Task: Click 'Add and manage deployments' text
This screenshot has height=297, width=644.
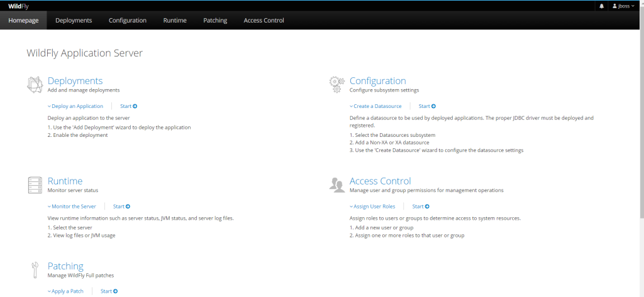Action: [84, 90]
